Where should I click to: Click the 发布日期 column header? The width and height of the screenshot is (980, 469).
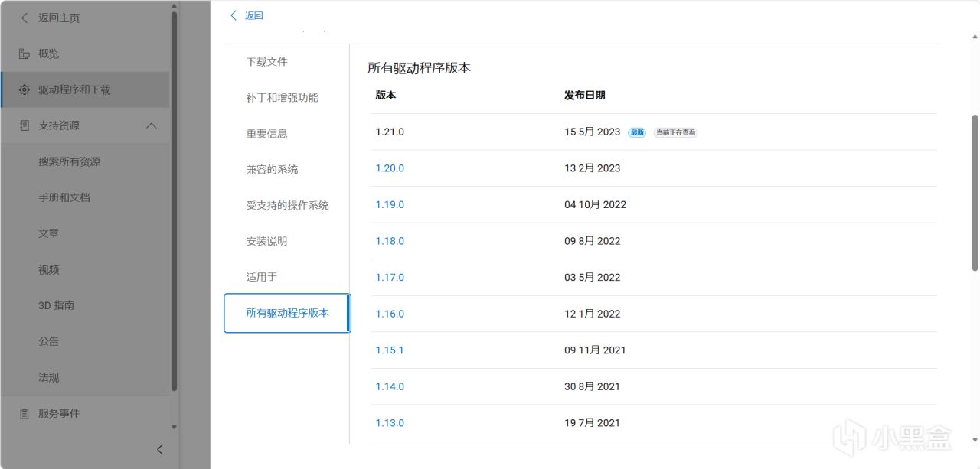(x=585, y=96)
